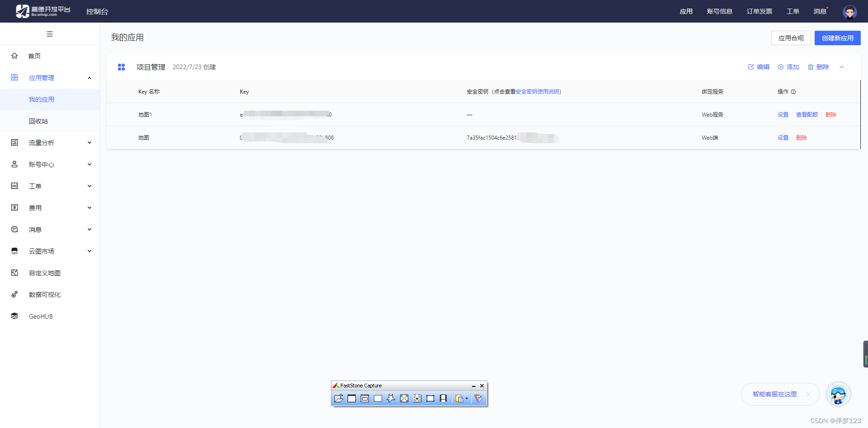Open 订单发票 in top navigation
Viewport: 868px width, 428px height.
(759, 11)
